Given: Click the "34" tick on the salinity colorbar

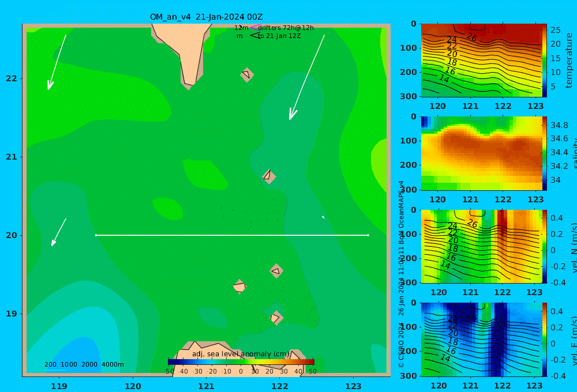Looking at the screenshot, I should [556, 180].
